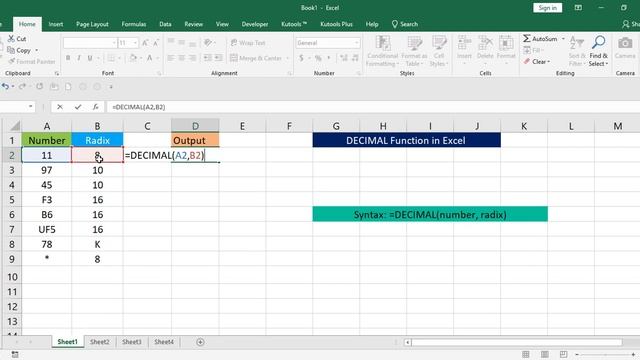This screenshot has width=640, height=360.
Task: Open the font name combo box
Action: click(x=90, y=43)
